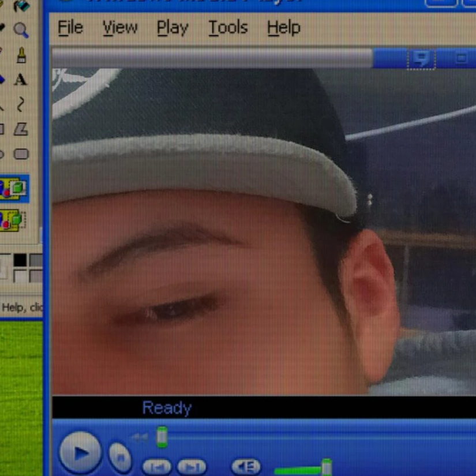Click the volume slider handle

click(x=327, y=467)
